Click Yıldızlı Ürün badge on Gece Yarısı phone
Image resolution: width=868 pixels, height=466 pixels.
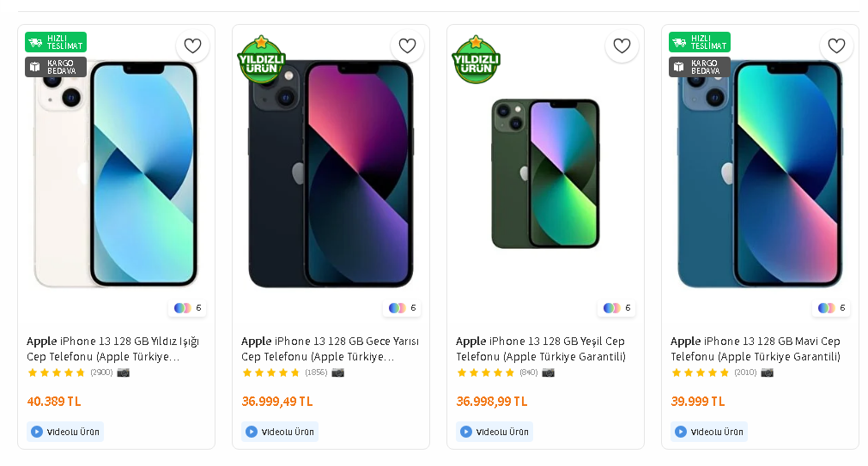(x=261, y=61)
